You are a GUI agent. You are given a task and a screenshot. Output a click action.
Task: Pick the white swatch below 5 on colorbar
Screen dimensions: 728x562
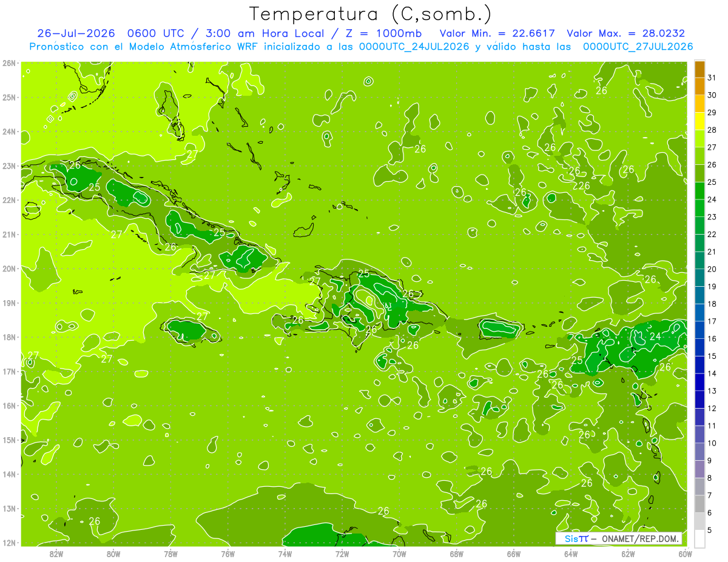point(699,538)
